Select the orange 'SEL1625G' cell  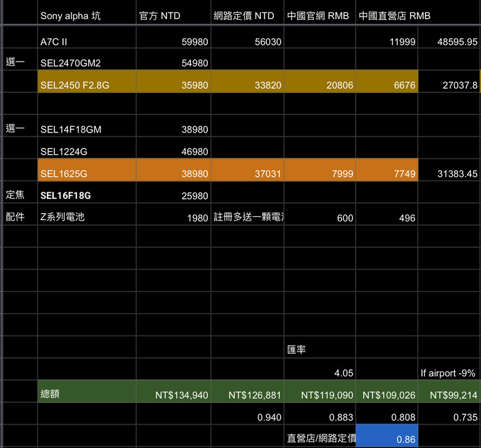pos(87,170)
